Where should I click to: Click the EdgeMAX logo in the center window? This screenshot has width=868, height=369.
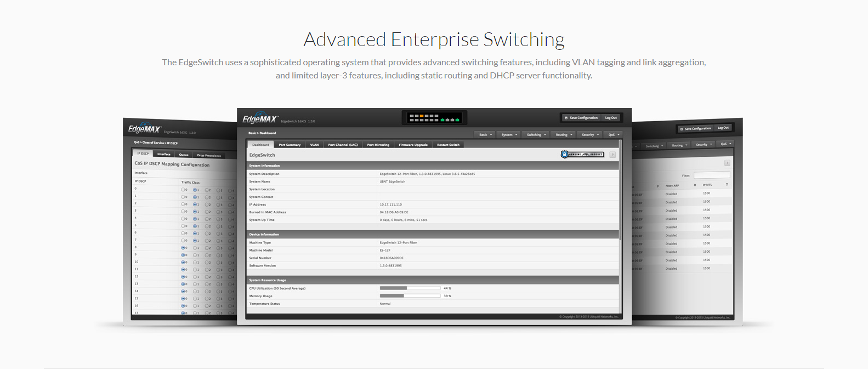(260, 119)
